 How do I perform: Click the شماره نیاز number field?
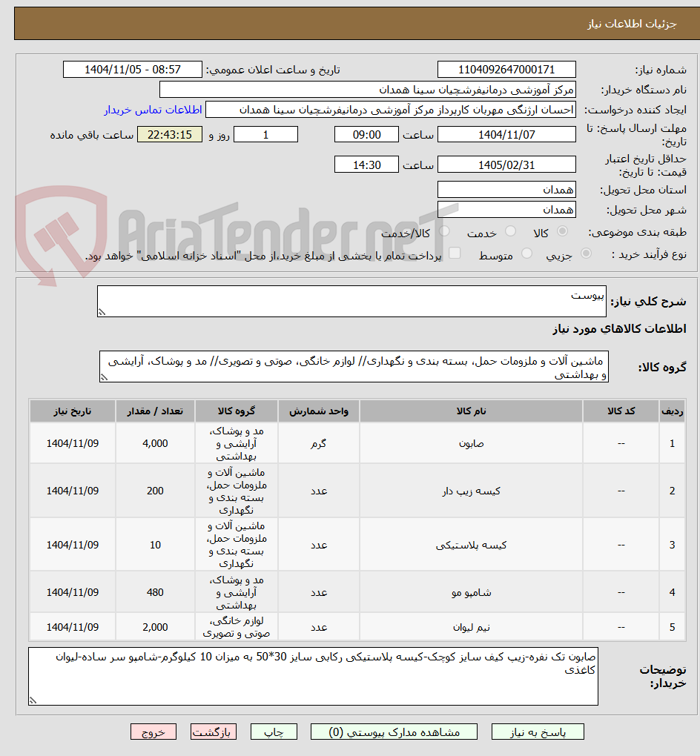pyautogui.click(x=506, y=70)
